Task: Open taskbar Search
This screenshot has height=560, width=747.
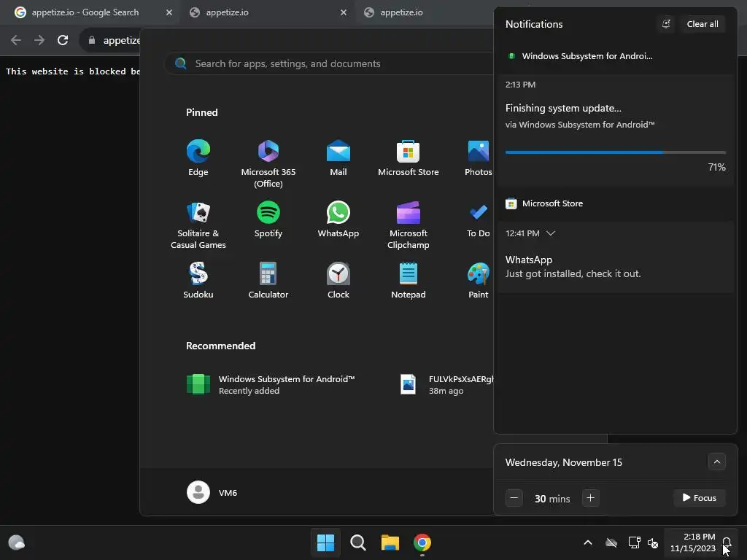Action: click(x=357, y=542)
